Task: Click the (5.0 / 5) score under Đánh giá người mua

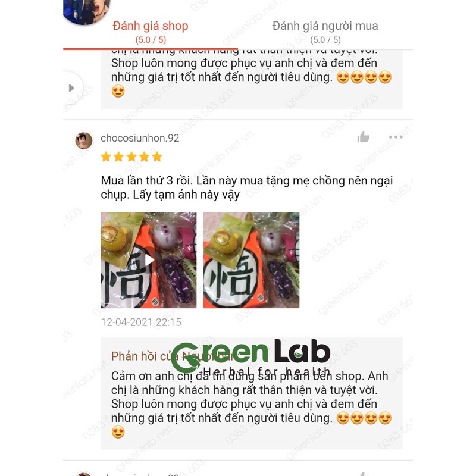Action: click(x=325, y=40)
